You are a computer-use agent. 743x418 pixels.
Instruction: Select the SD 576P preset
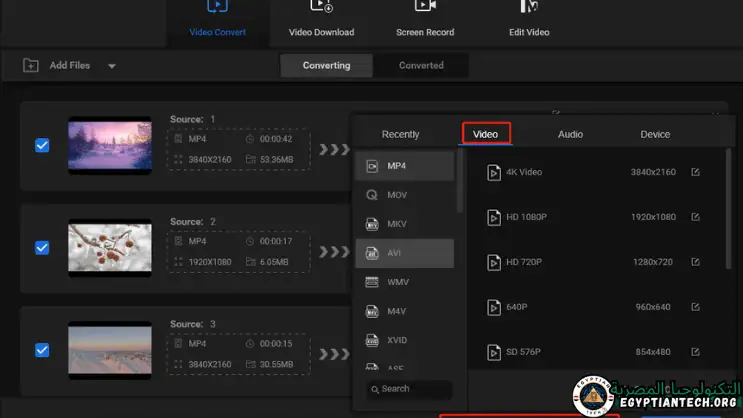(595, 352)
